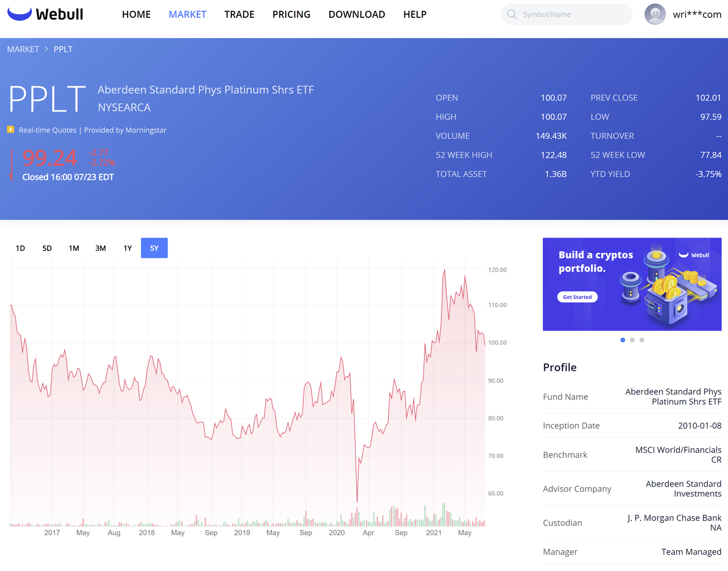The height and width of the screenshot is (571, 728).
Task: Focus the Symbol/Name search field
Action: (567, 14)
